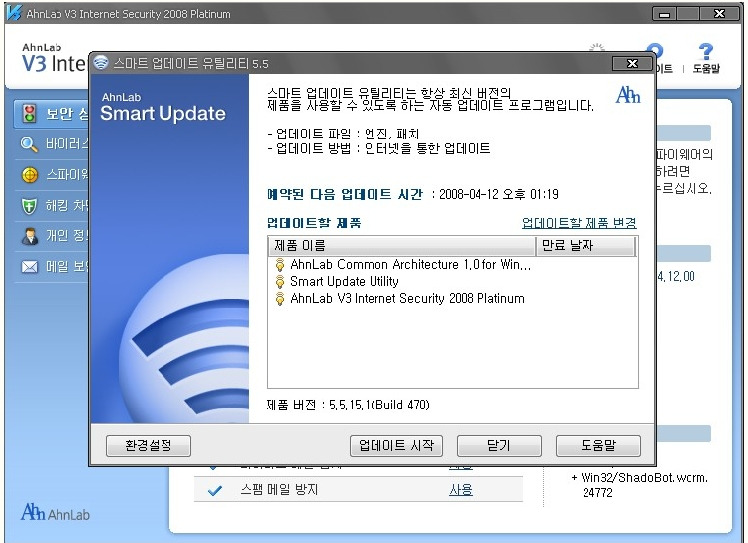Screen dimensions: 748x543
Task: Select Smart Update Utility row
Action: (344, 282)
